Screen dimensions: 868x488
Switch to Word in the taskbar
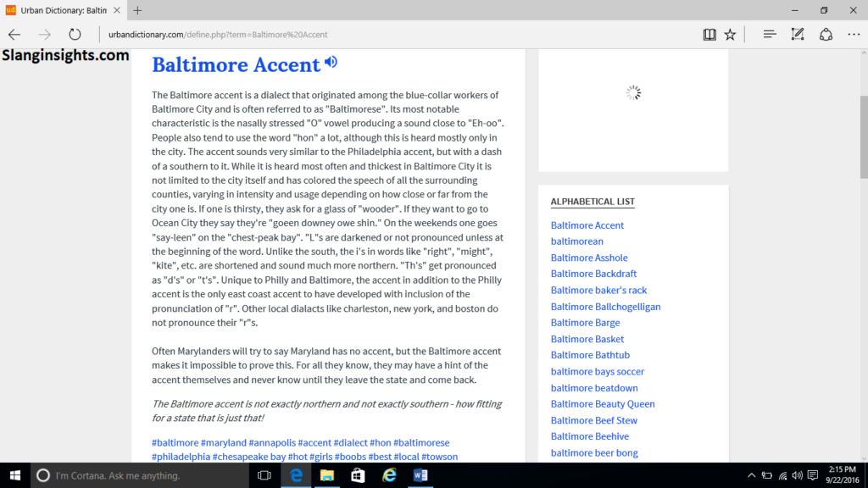pos(420,475)
